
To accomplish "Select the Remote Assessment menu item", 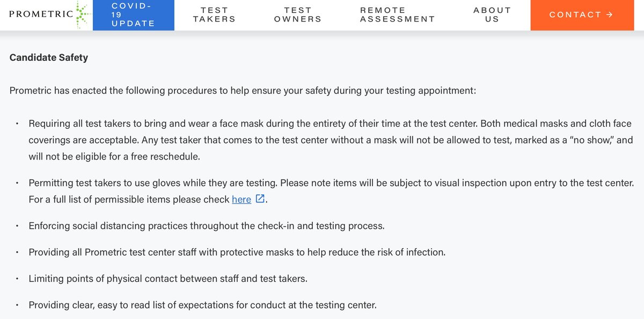I will tap(398, 15).
